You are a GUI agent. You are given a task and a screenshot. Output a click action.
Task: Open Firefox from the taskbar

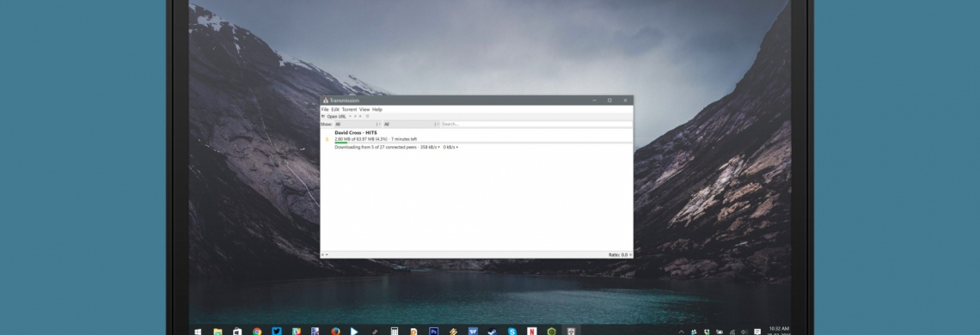(335, 332)
